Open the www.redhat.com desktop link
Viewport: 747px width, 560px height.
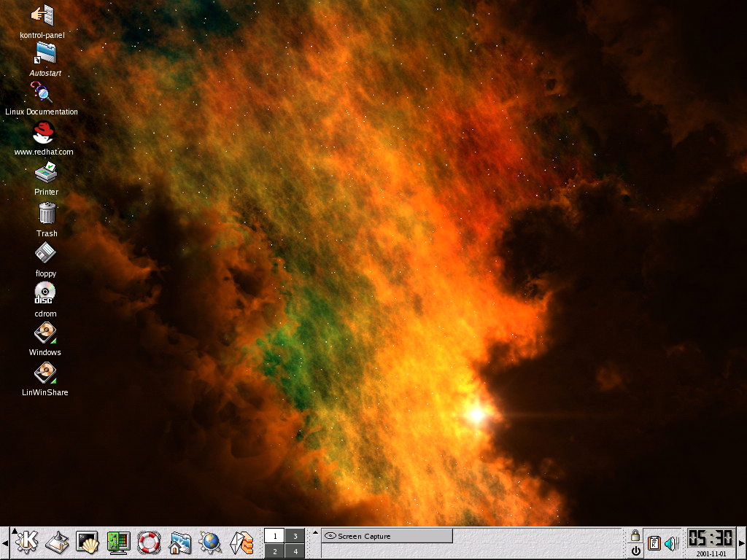(x=44, y=135)
